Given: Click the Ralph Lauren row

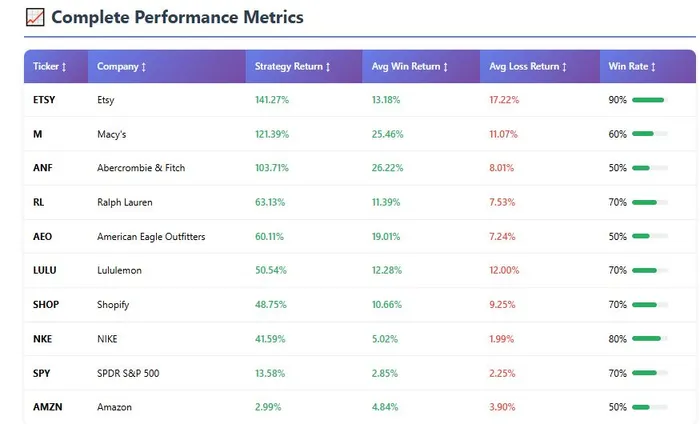Looking at the screenshot, I should pyautogui.click(x=125, y=202).
